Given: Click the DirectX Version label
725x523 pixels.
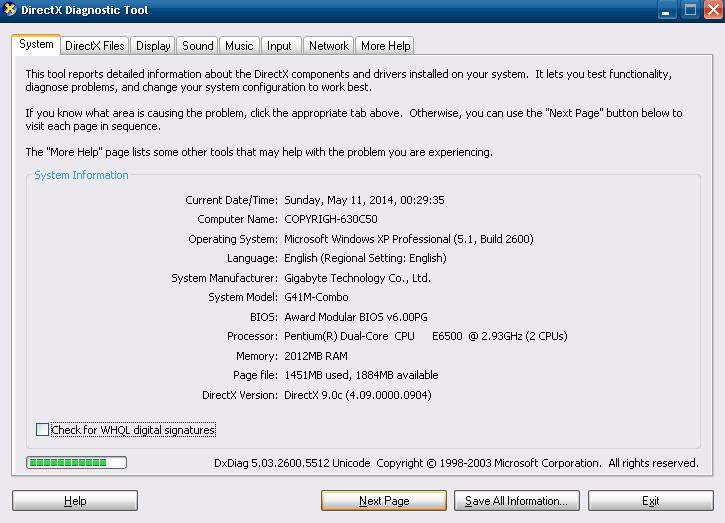Looking at the screenshot, I should click(240, 395).
